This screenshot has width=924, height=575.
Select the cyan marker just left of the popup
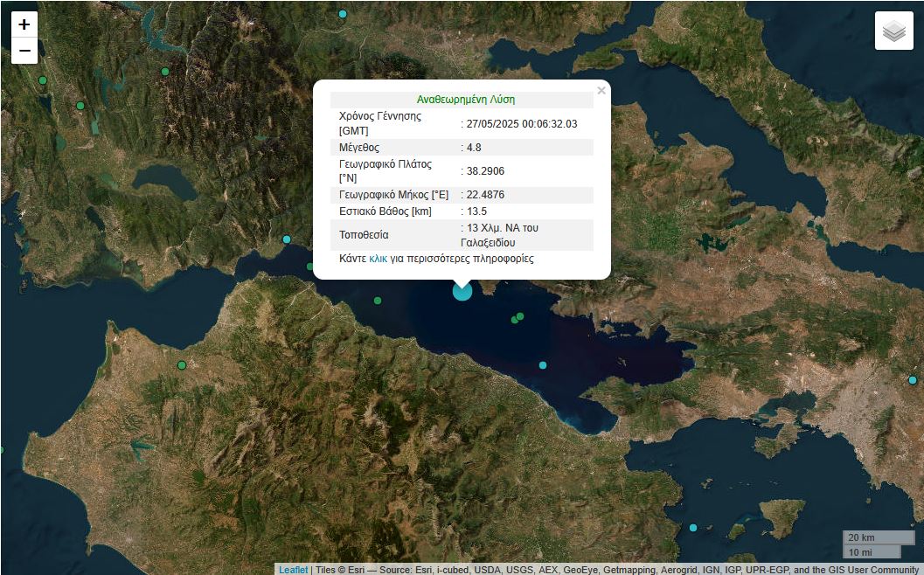click(x=287, y=239)
